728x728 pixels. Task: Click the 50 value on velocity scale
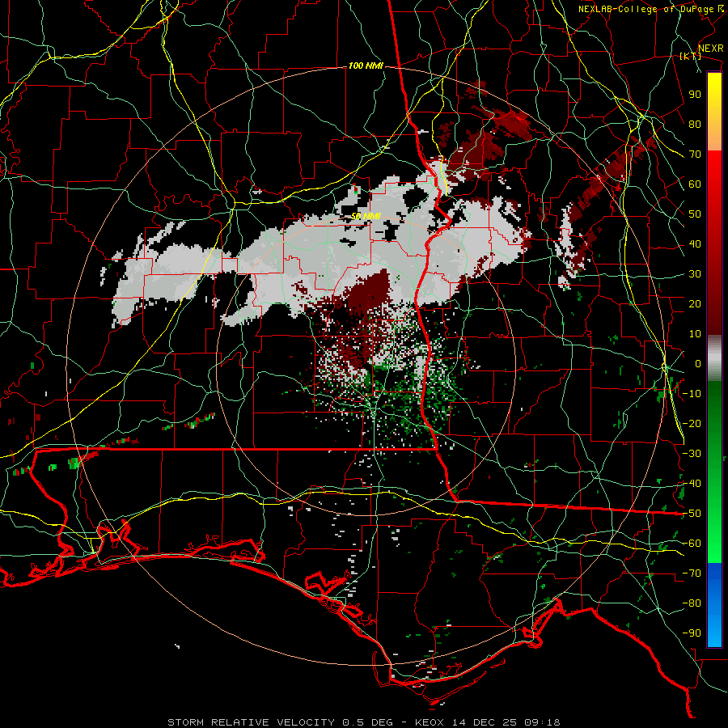tap(695, 214)
